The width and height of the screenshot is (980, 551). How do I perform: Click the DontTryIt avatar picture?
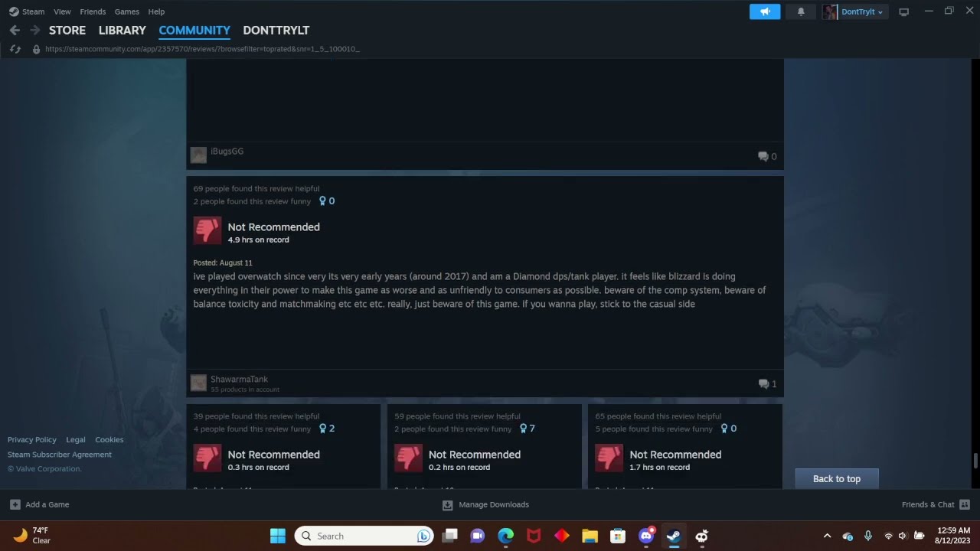point(830,11)
